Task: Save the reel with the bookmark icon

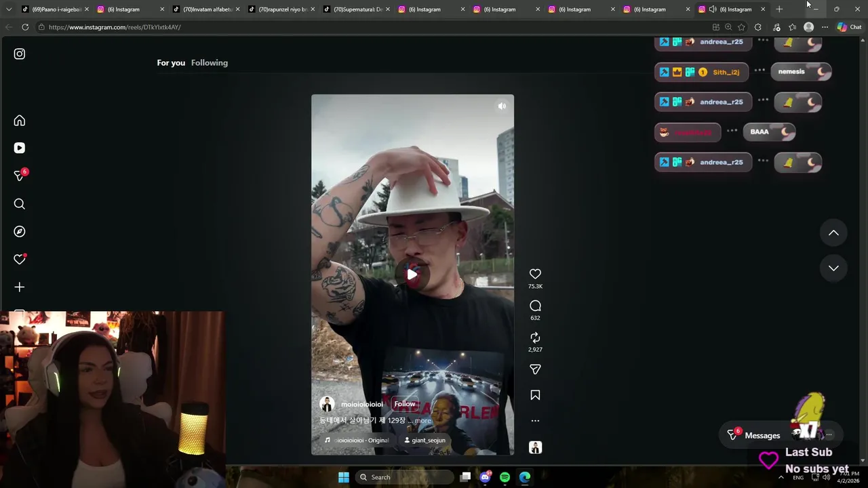Action: coord(535,395)
